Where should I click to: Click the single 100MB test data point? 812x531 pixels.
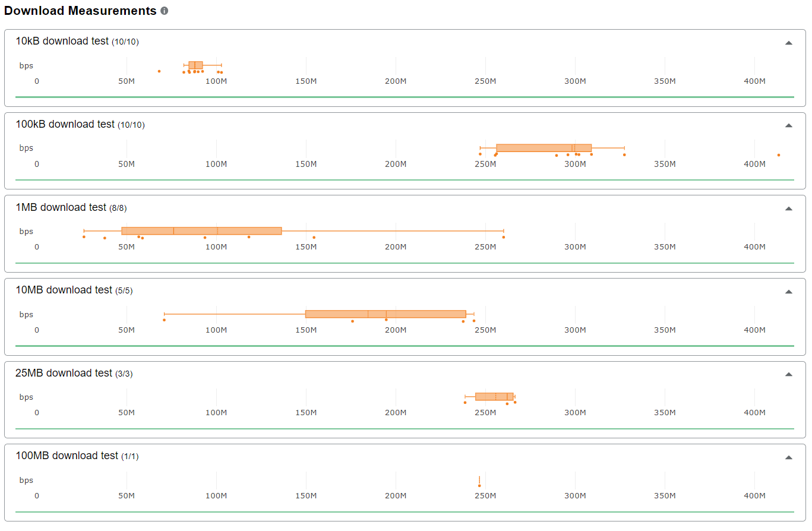click(479, 486)
